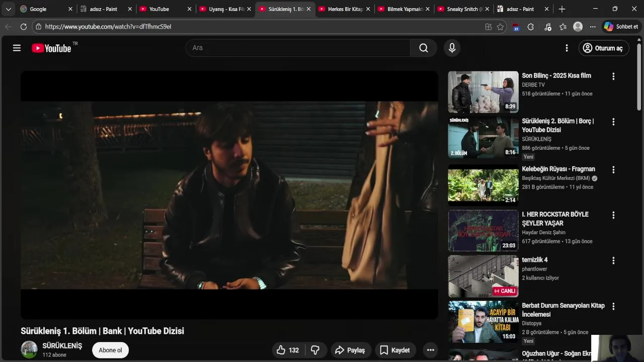Click the Beşiktaş Kültür Merkezi (BKM) channel name

pos(556,178)
